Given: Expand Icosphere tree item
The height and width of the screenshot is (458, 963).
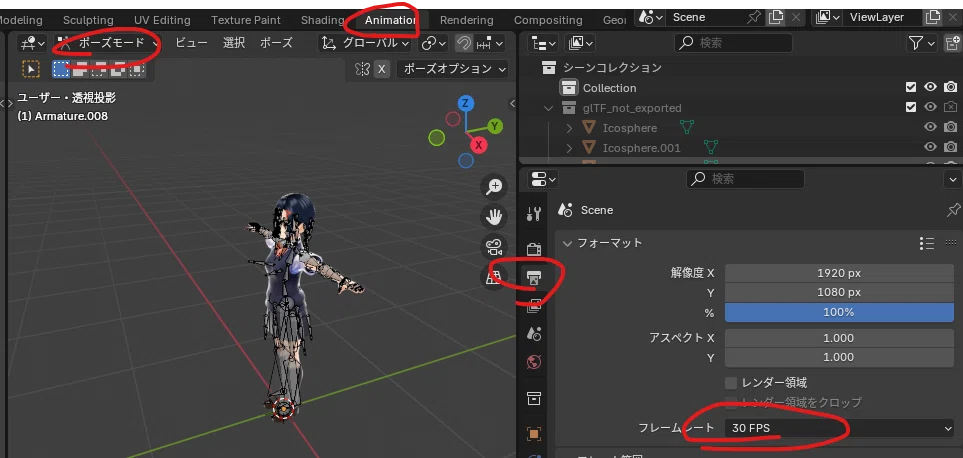Looking at the screenshot, I should 569,128.
